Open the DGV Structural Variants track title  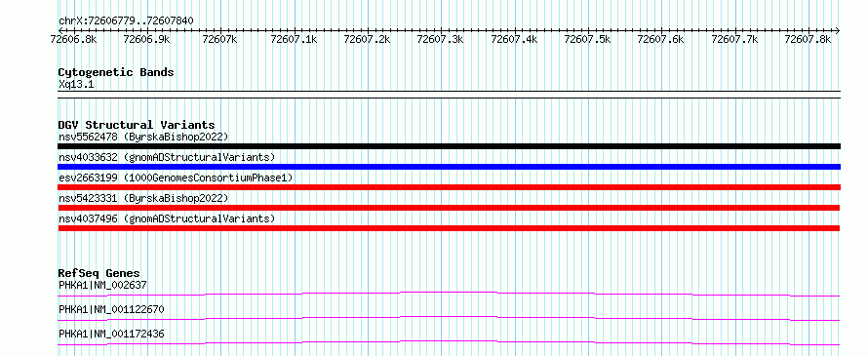[x=137, y=125]
